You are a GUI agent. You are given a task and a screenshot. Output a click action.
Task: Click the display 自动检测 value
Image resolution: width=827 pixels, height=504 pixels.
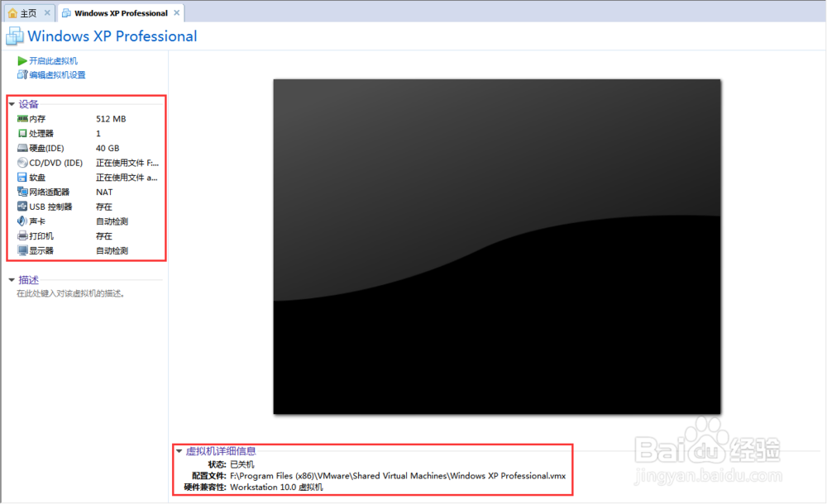coord(112,251)
